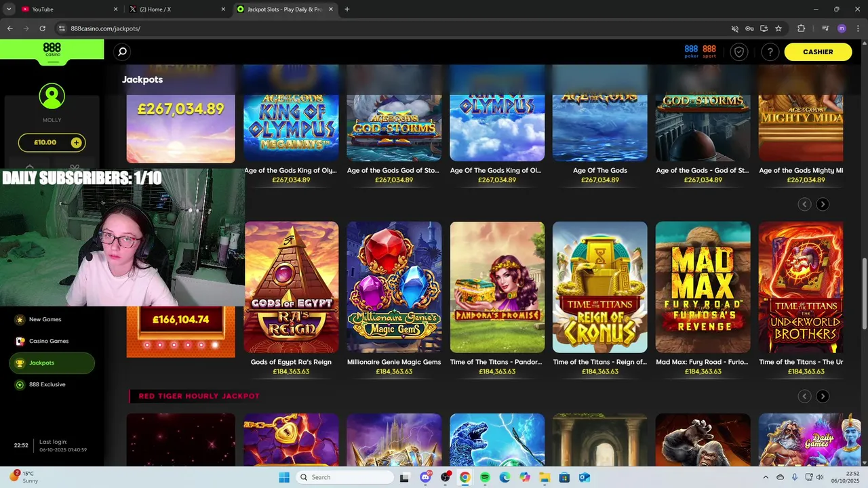Viewport: 868px width, 488px height.
Task: Open Time of the Titans Reign of Cronus
Action: click(600, 287)
